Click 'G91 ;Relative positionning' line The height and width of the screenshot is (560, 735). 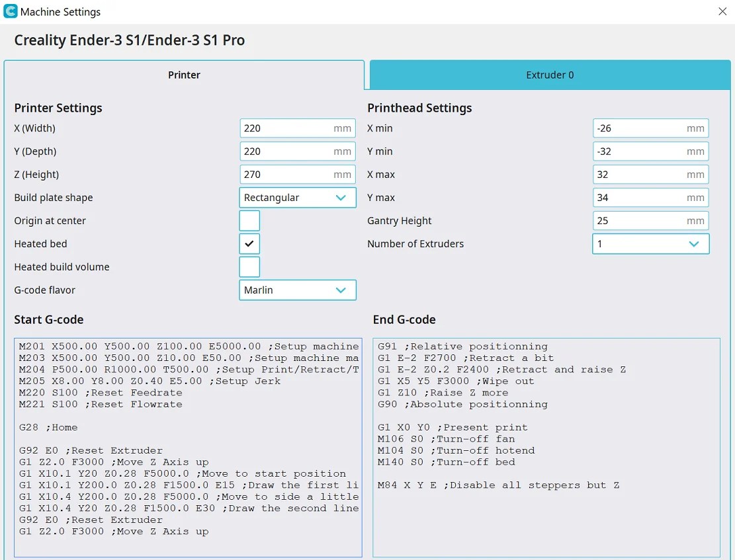point(462,346)
